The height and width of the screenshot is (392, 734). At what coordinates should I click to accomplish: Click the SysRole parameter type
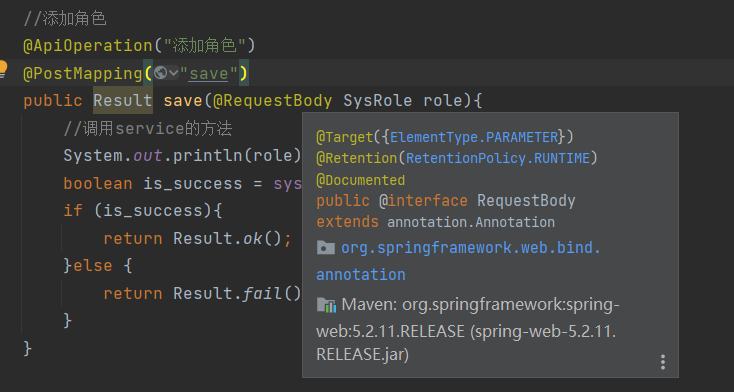pos(378,100)
